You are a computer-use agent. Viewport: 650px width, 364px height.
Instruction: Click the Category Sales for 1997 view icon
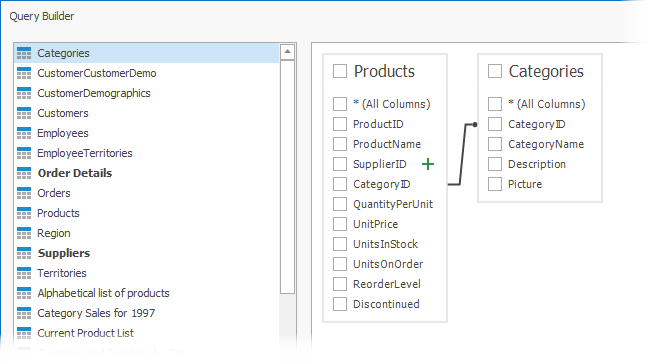24,313
